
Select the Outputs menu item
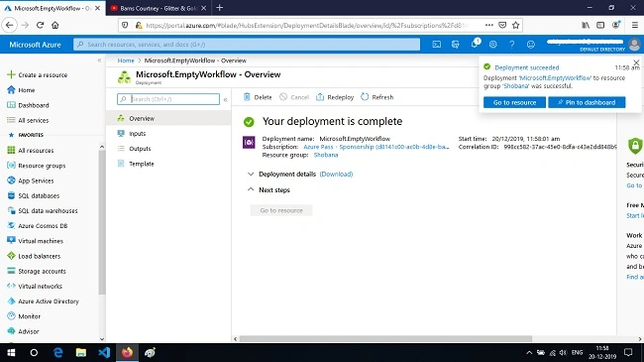[168, 149]
